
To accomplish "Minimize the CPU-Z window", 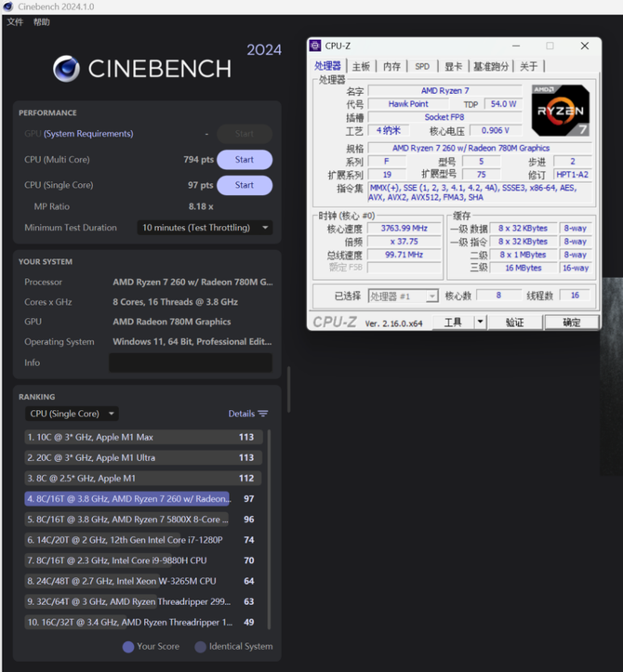I will (516, 46).
